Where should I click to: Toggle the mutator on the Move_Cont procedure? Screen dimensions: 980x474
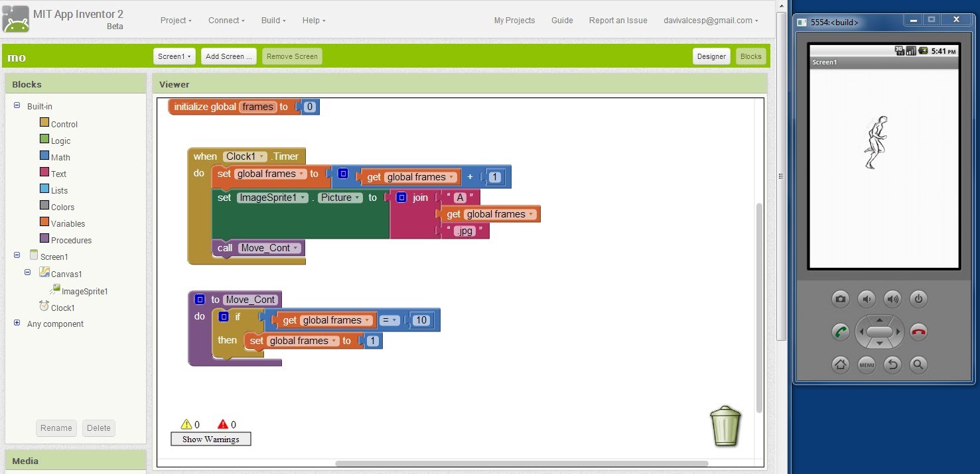point(200,300)
